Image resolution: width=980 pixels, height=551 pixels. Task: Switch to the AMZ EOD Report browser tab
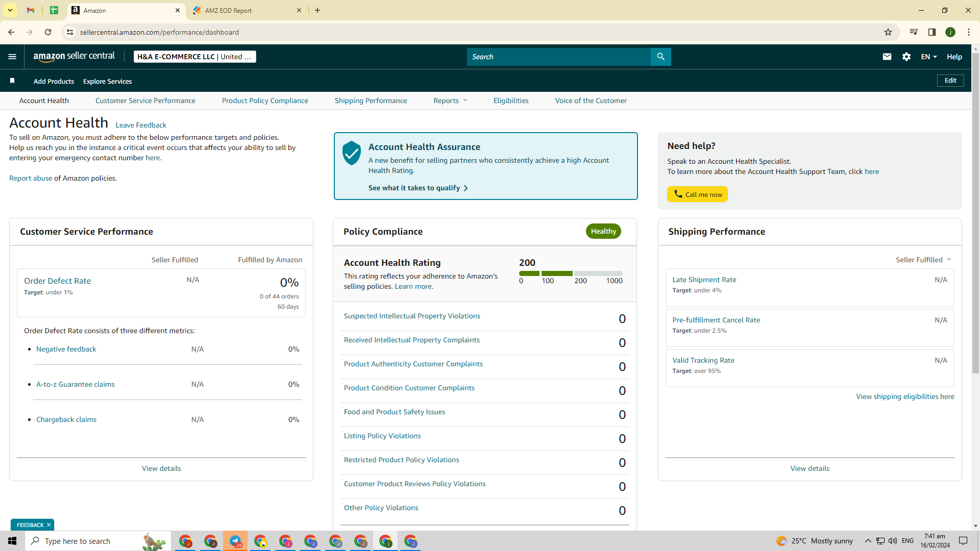247,10
